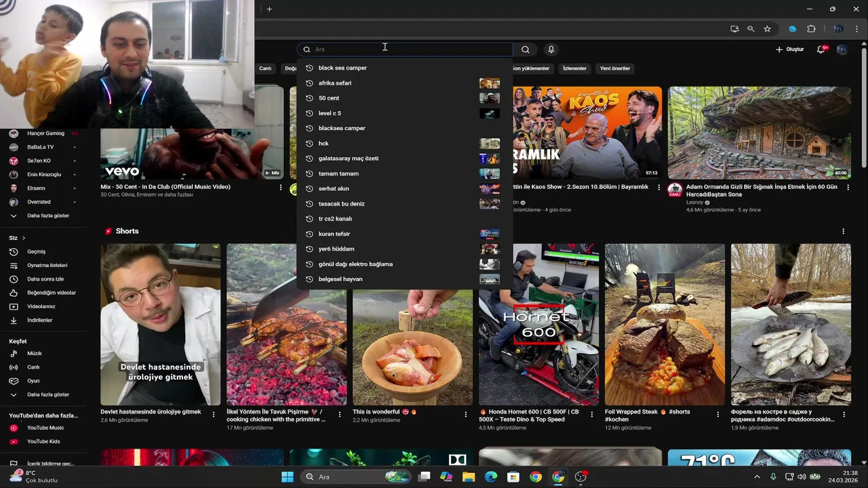868x488 pixels.
Task: Open the Mix - 50 Cent video title
Action: pos(165,187)
